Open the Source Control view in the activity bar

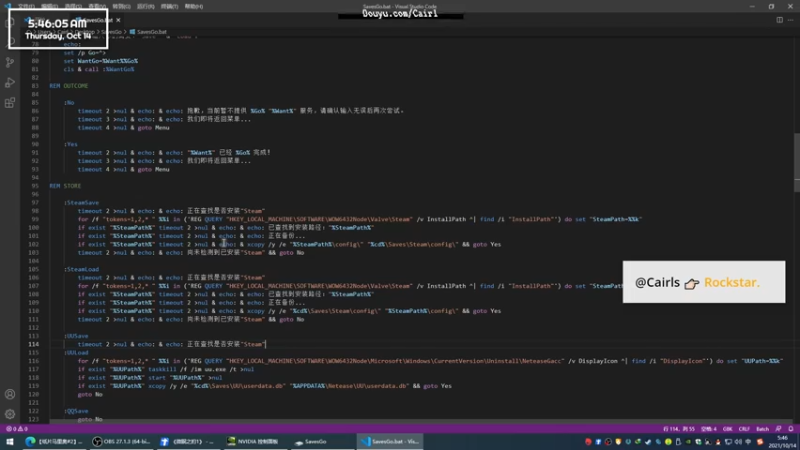pyautogui.click(x=10, y=62)
